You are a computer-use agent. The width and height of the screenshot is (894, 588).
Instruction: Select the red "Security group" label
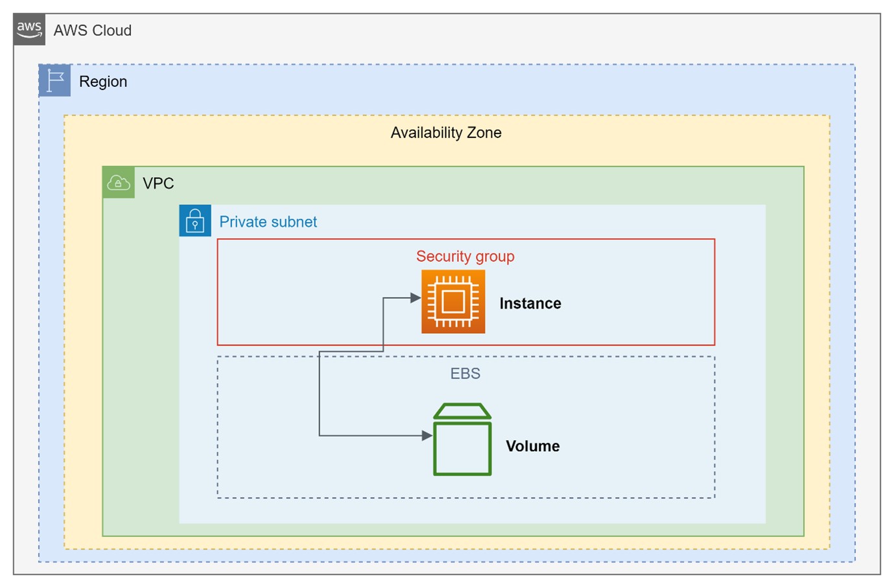click(465, 257)
